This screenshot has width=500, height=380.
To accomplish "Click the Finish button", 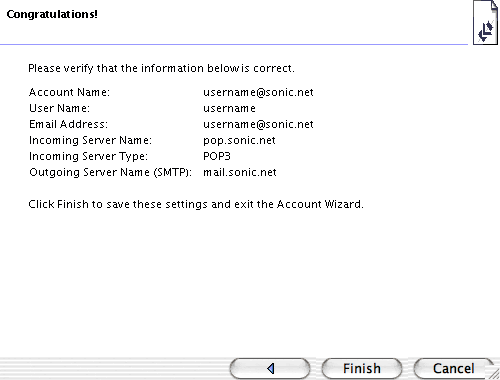I will 362,368.
